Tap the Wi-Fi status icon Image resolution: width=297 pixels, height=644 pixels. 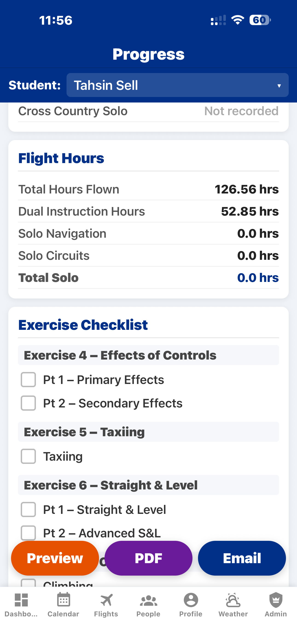coord(238,20)
